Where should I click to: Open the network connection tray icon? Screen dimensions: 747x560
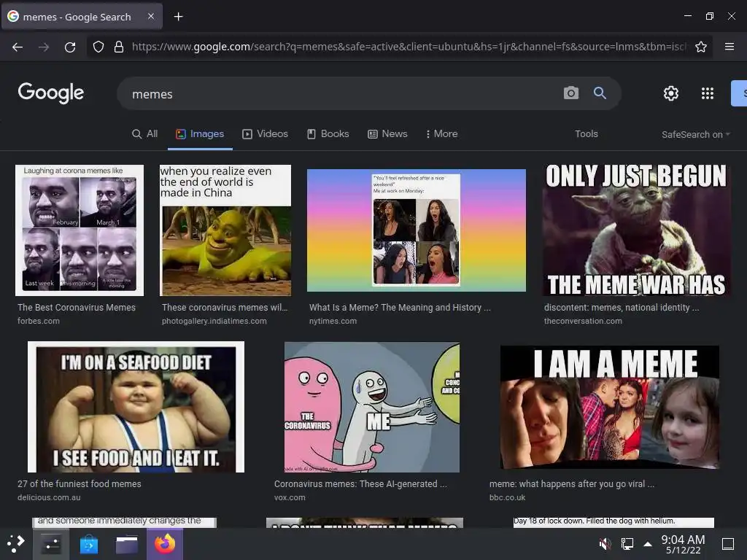tap(627, 543)
